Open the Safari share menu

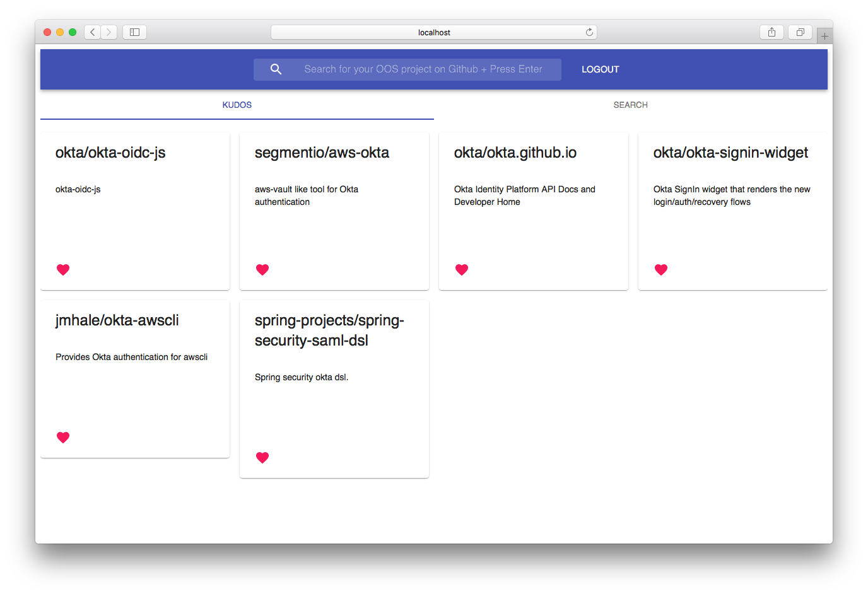pyautogui.click(x=771, y=32)
